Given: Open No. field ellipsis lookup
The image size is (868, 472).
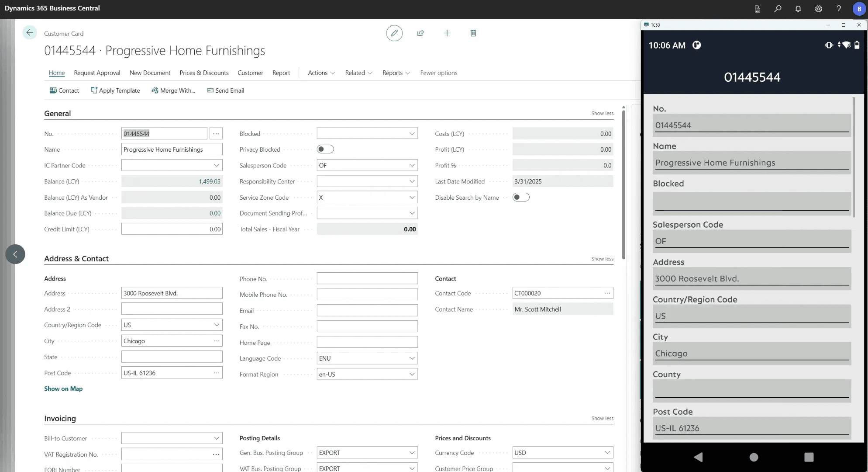Looking at the screenshot, I should click(216, 134).
